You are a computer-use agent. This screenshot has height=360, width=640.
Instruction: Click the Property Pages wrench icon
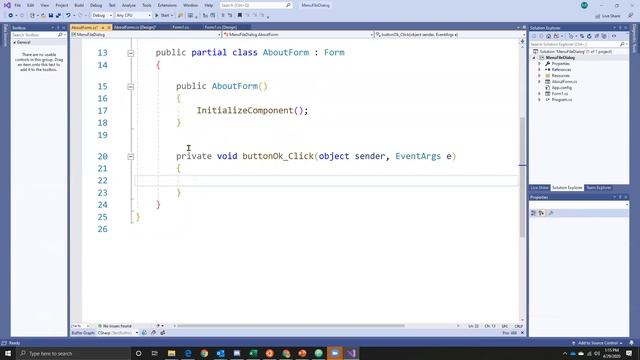(x=551, y=213)
